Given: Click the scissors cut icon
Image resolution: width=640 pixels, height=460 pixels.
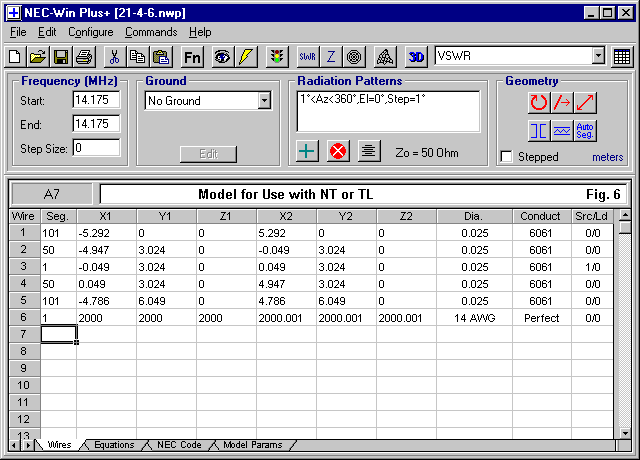Looking at the screenshot, I should (114, 56).
